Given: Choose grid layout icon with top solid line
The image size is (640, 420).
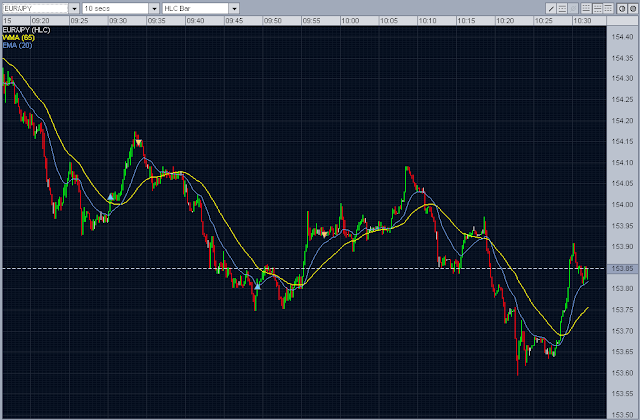Looking at the screenshot, I should click(608, 8).
